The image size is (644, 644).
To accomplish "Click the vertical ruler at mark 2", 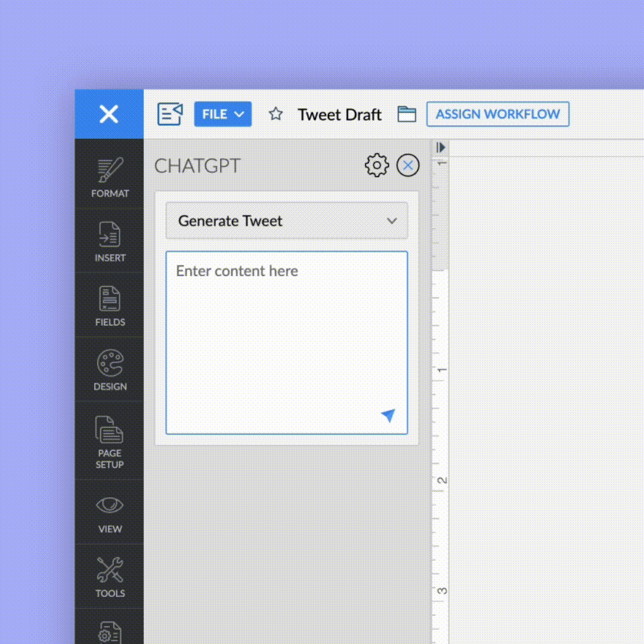I will click(x=442, y=479).
